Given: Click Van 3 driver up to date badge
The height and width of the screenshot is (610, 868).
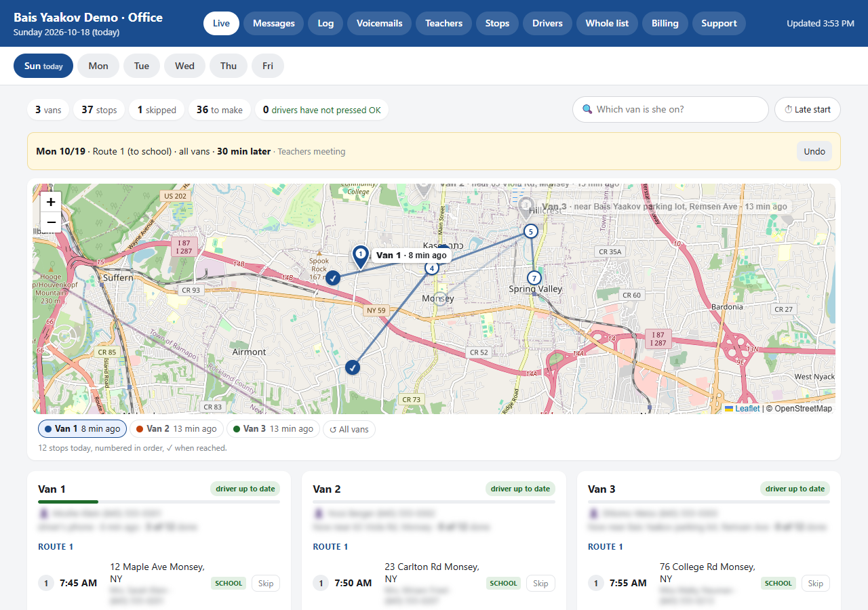Looking at the screenshot, I should pos(795,489).
